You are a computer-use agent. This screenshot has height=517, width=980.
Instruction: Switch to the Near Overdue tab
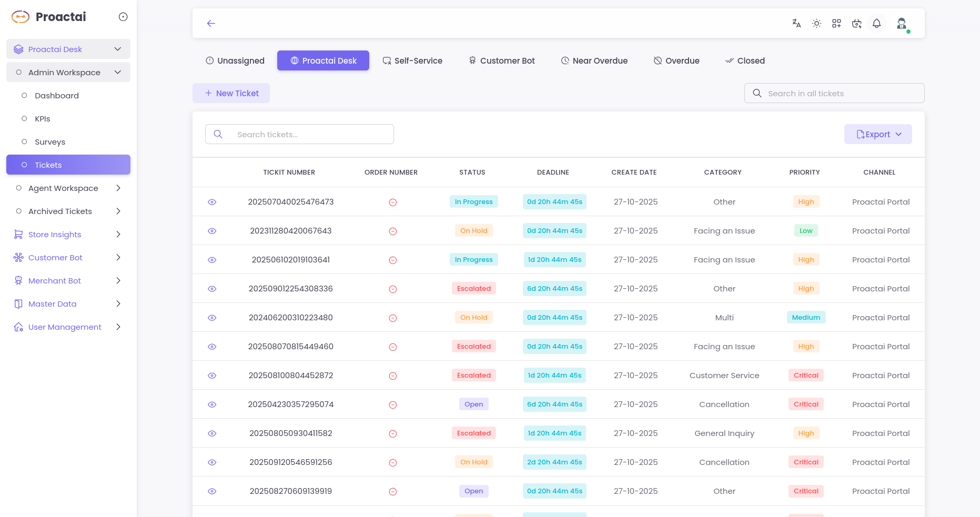coord(594,60)
